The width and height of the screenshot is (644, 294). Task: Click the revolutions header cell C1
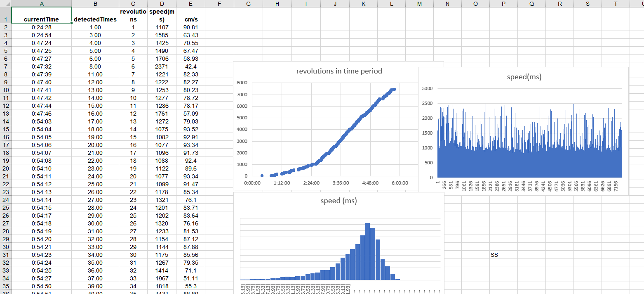pyautogui.click(x=133, y=15)
